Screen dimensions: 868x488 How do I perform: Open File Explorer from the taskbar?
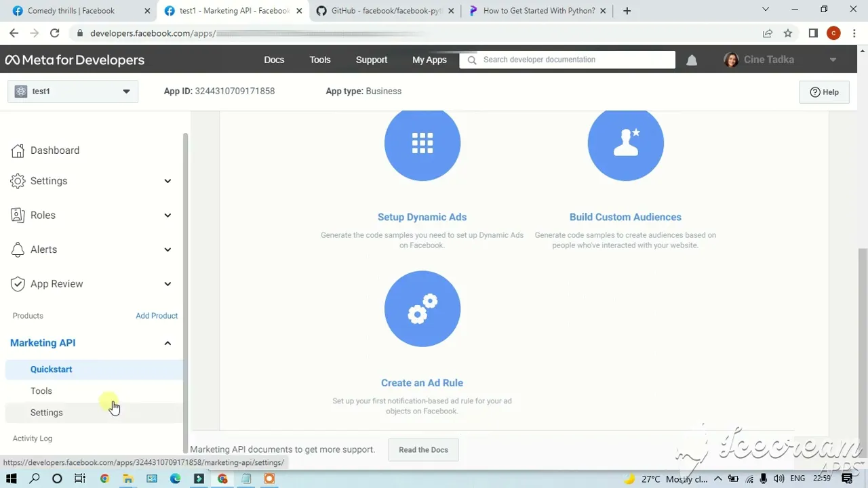(127, 479)
